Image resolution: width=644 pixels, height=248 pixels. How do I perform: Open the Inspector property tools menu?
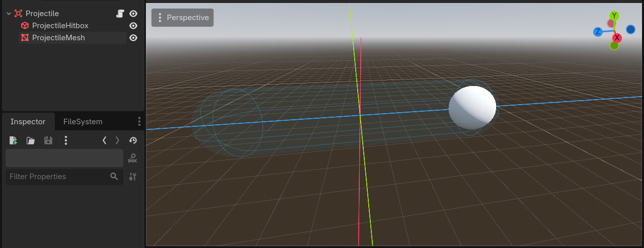tap(133, 177)
